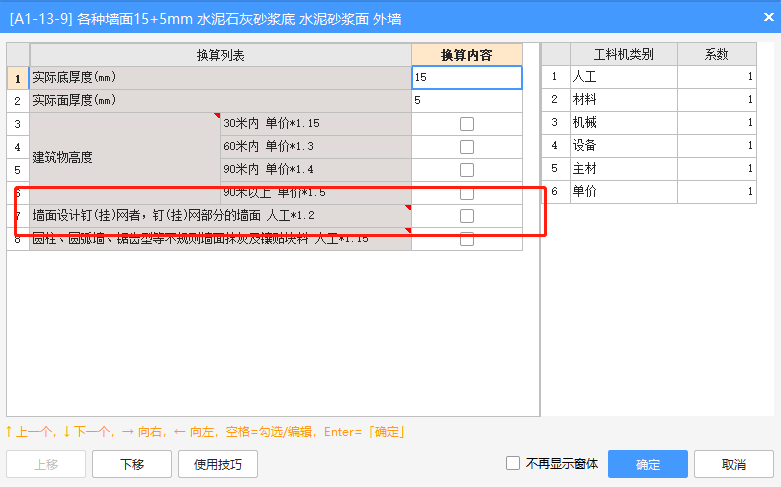The image size is (781, 487).
Task: Check the 90米内 单价*1.4 checkbox
Action: click(467, 170)
